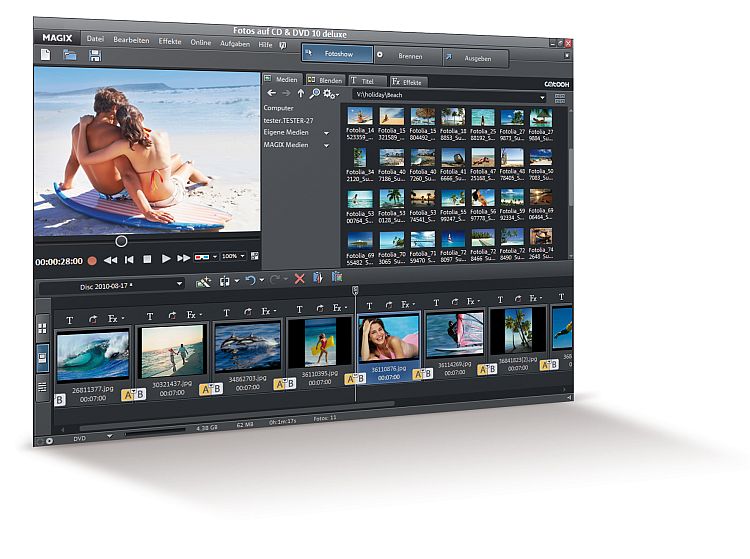The height and width of the screenshot is (559, 750).
Task: Open the 100% zoom dropdown
Action: (233, 257)
